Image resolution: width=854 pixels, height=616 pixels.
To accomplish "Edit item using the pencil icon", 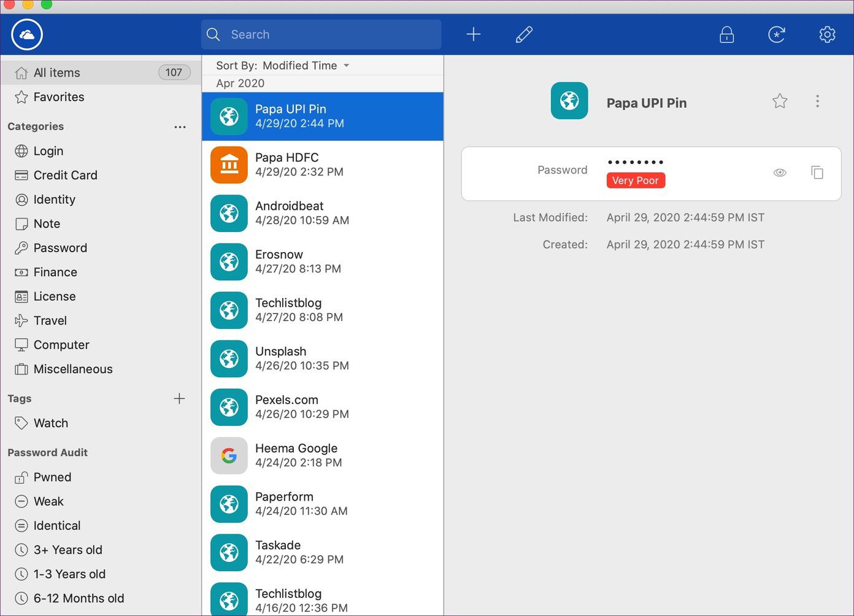I will tap(524, 34).
